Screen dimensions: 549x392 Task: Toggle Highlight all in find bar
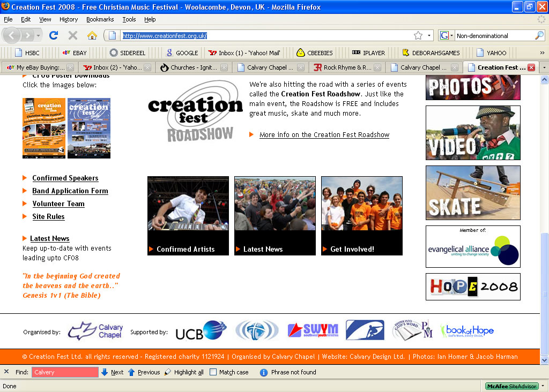184,372
